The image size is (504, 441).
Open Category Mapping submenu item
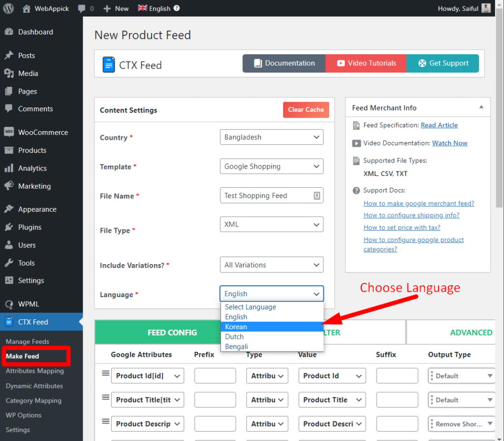coord(33,401)
